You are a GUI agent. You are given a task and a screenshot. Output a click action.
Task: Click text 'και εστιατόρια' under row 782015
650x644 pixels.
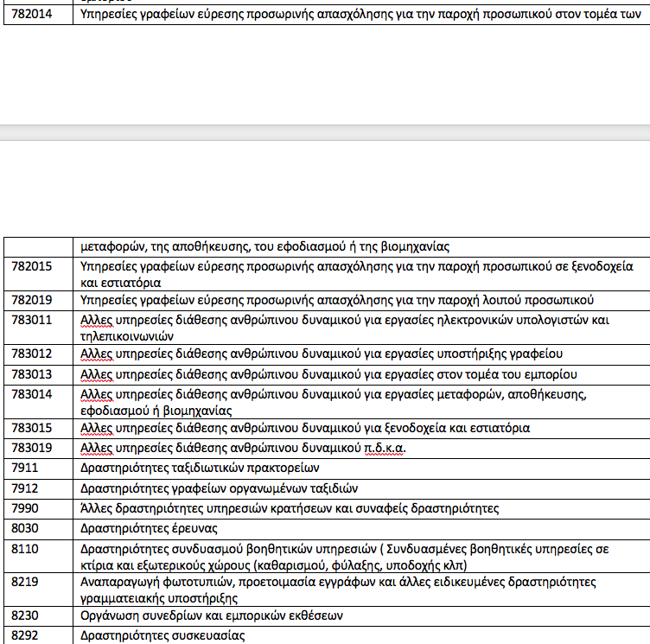coord(121,284)
